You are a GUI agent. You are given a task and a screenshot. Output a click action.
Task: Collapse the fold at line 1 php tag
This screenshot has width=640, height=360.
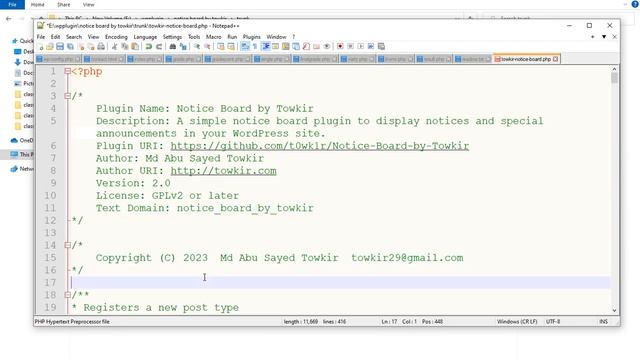67,71
